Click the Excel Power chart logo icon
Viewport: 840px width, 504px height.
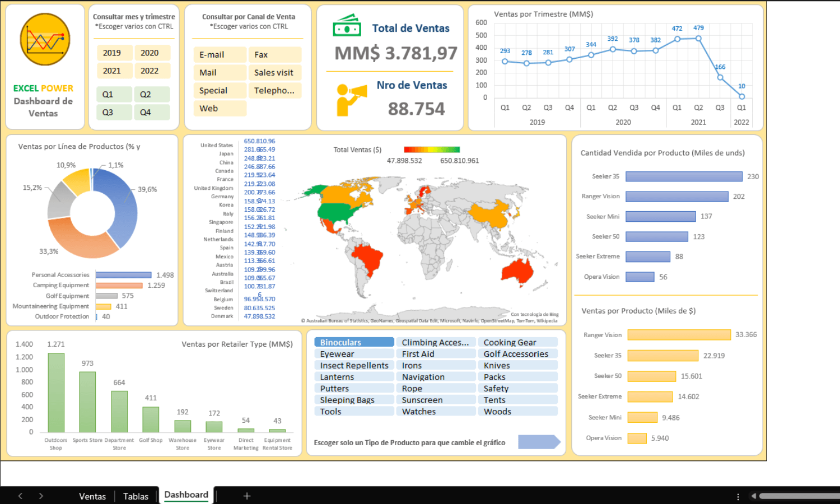point(45,40)
